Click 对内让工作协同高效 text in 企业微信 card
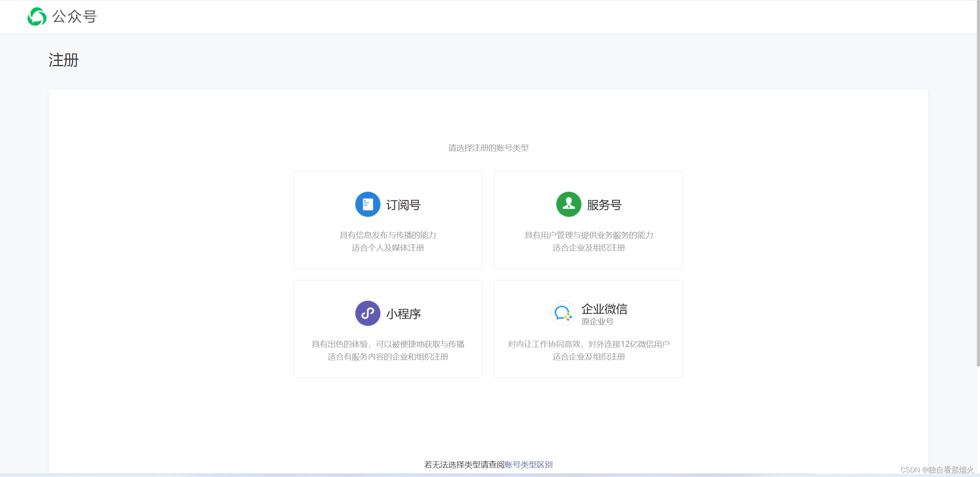 tap(544, 344)
